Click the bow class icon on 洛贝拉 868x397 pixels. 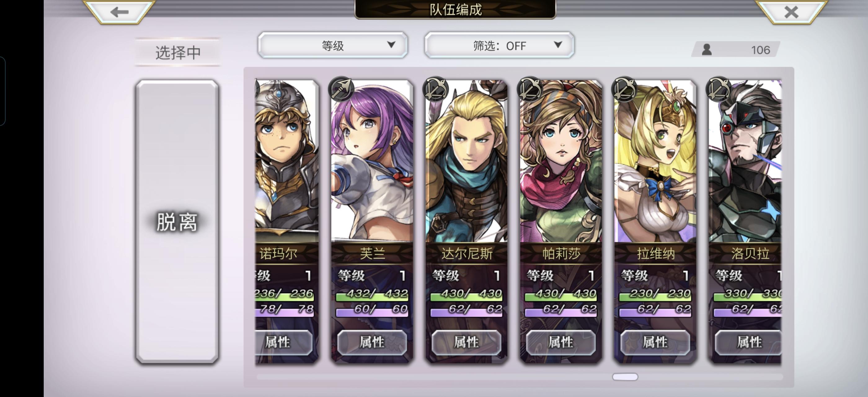click(x=719, y=89)
